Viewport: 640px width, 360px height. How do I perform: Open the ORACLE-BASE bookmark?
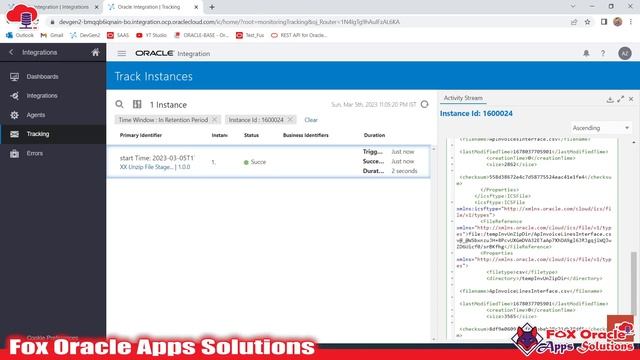pos(201,36)
